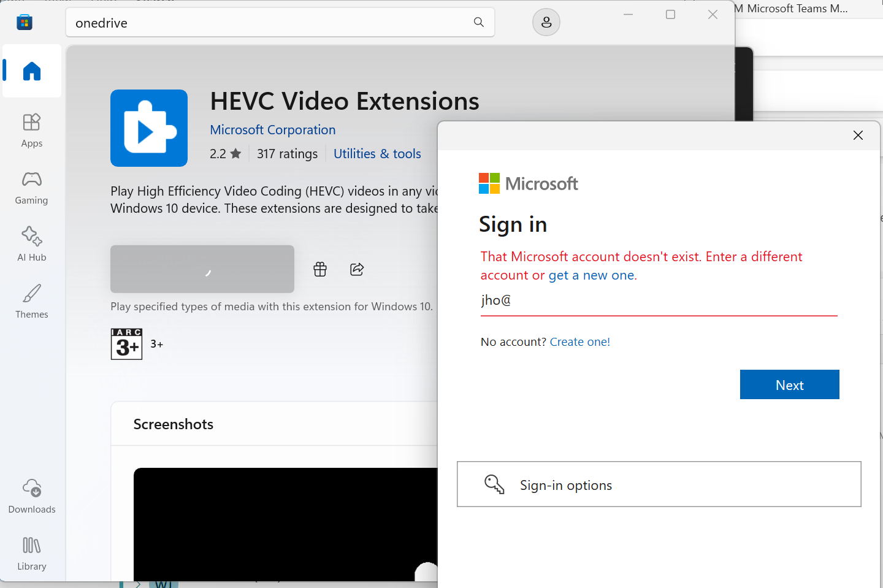Click the Next button
This screenshot has width=883, height=588.
(790, 384)
